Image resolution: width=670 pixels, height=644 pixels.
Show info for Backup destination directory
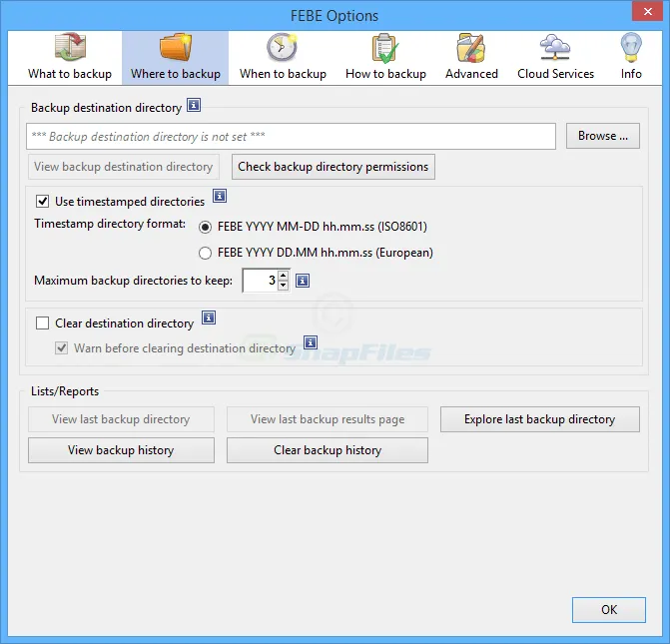194,105
